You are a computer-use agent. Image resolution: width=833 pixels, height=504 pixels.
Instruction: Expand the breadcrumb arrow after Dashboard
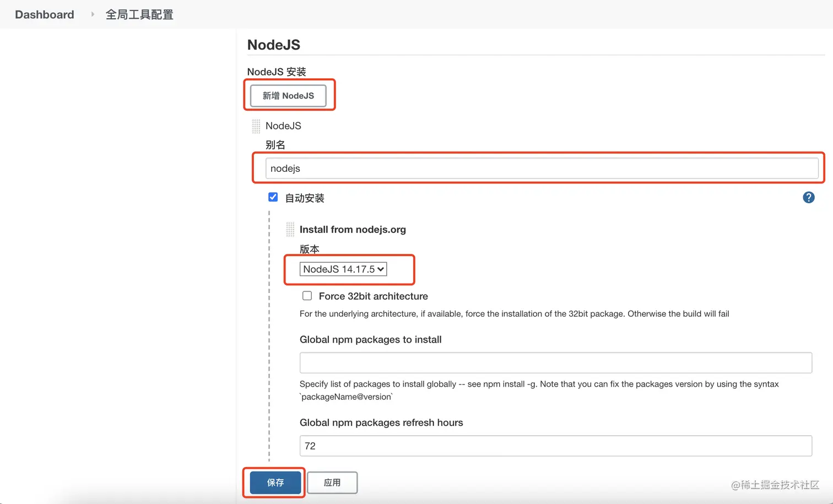(x=93, y=14)
